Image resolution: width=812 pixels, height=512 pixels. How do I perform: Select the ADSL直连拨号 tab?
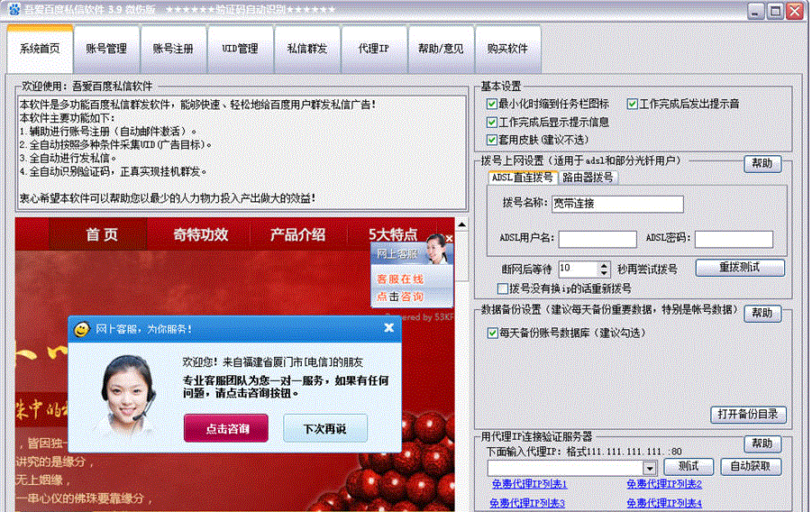522,178
